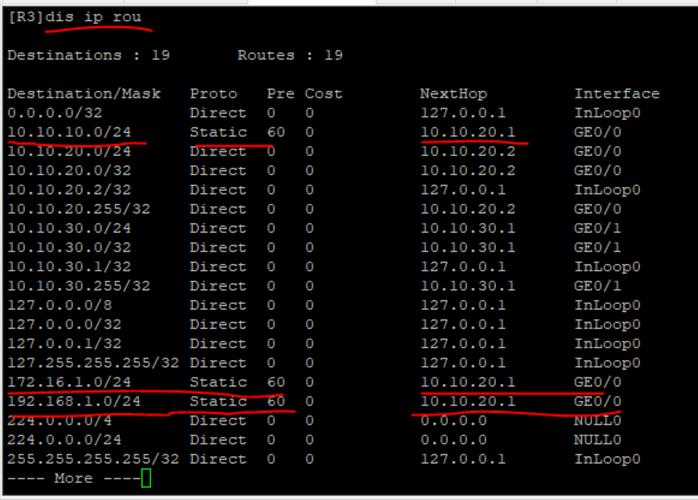698x500 pixels.
Task: Click next hop of the 10.10.10.0/24 route
Action: (467, 132)
